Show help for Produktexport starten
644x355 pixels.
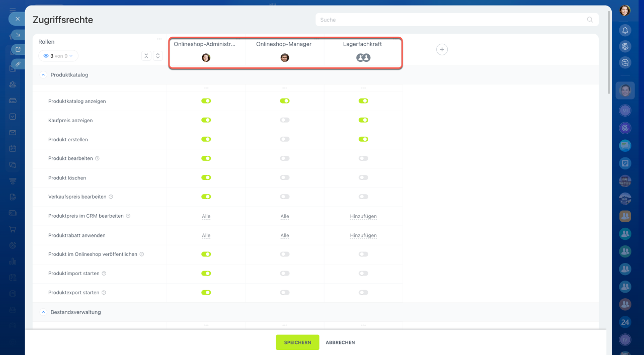(x=104, y=293)
